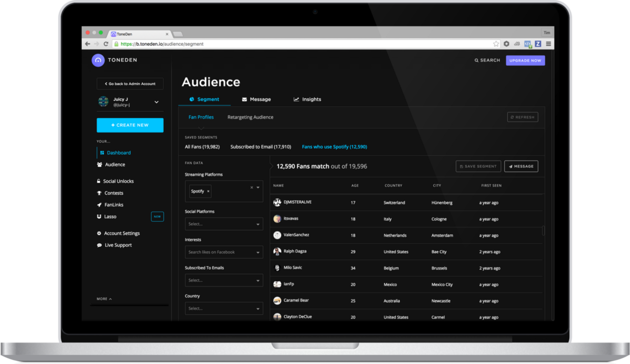630x364 pixels.
Task: Open FanLinks rocket icon
Action: 99,205
